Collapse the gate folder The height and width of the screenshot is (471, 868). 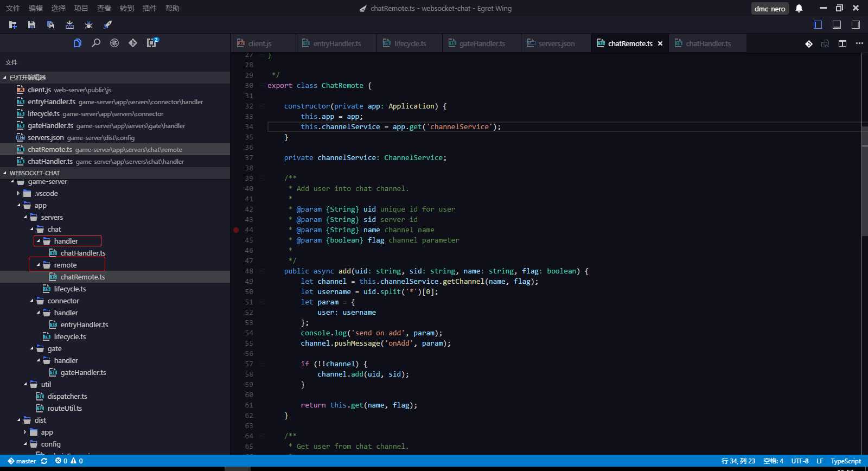[x=31, y=349]
